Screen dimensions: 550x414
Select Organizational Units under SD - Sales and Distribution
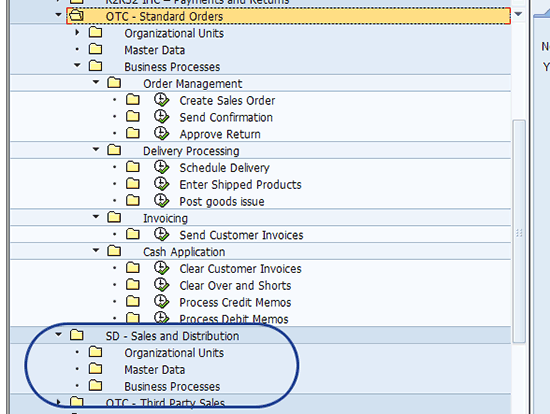tap(174, 353)
